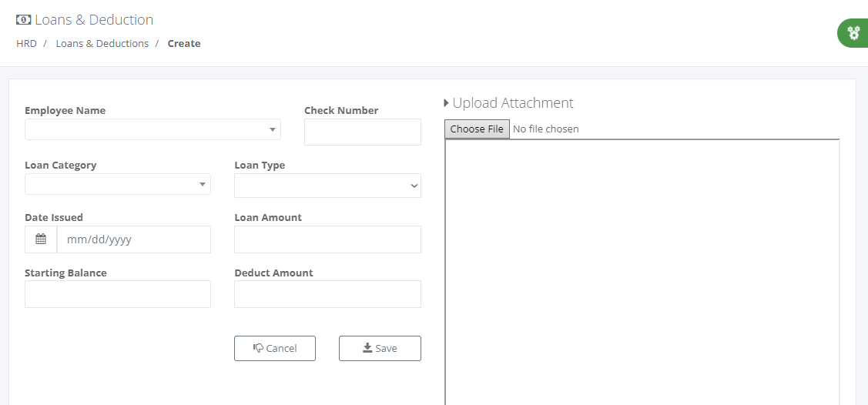
Task: Click the Date Issued date field
Action: 134,239
